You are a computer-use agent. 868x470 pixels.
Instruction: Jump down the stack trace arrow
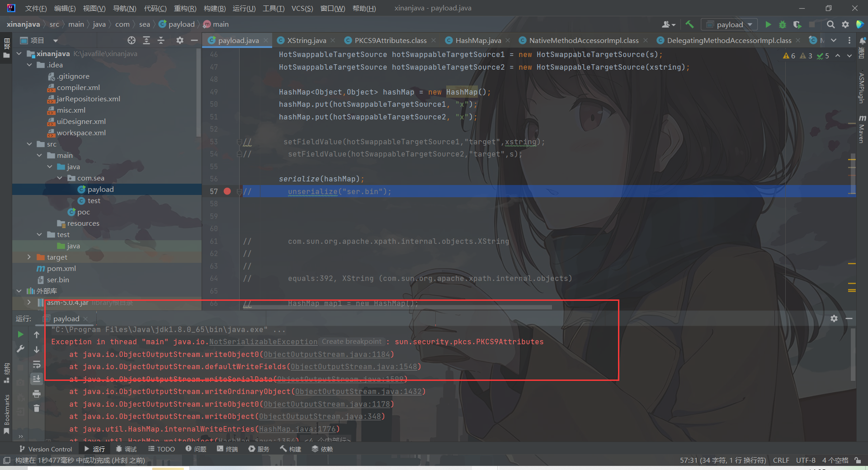click(37, 349)
